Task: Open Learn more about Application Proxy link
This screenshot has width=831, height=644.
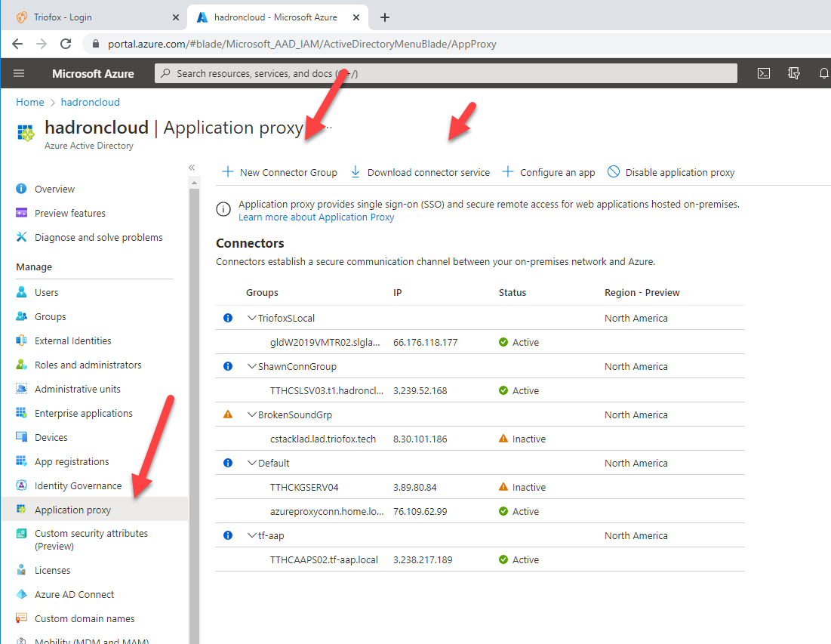Action: [316, 217]
